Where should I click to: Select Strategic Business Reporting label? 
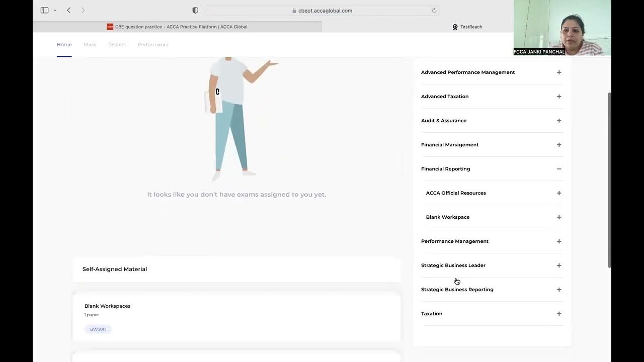click(x=457, y=290)
